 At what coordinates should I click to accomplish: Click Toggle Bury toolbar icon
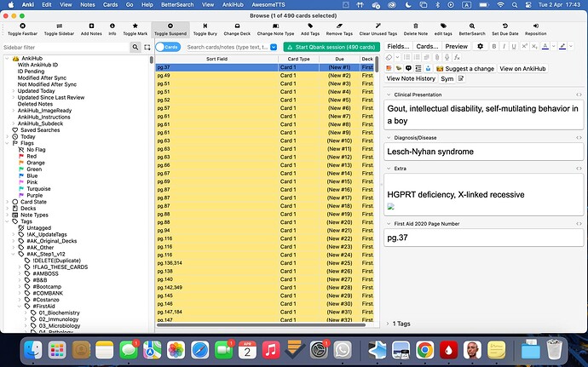click(205, 26)
